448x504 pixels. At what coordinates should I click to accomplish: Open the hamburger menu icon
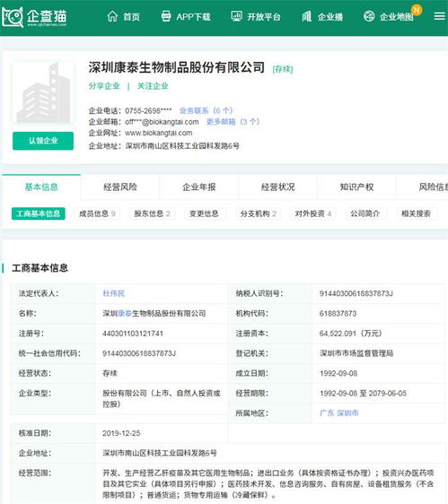point(439,16)
